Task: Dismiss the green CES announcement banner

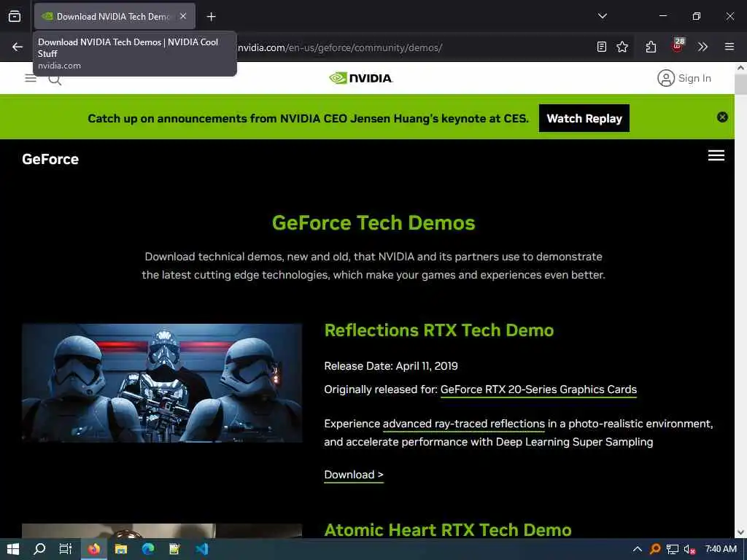Action: coord(722,117)
